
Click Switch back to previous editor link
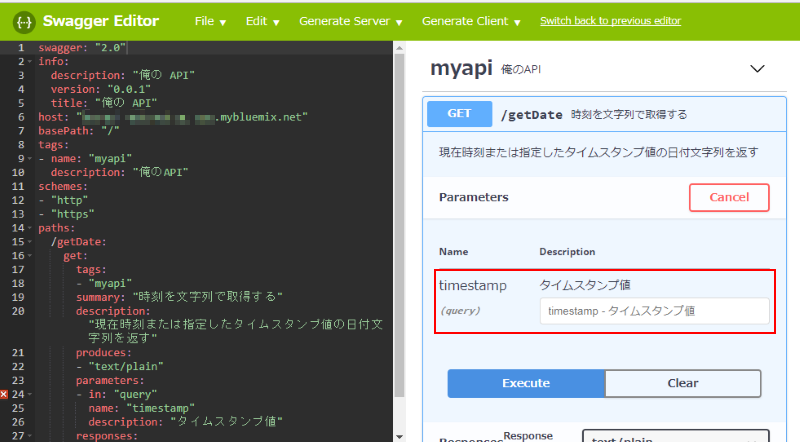pos(610,21)
